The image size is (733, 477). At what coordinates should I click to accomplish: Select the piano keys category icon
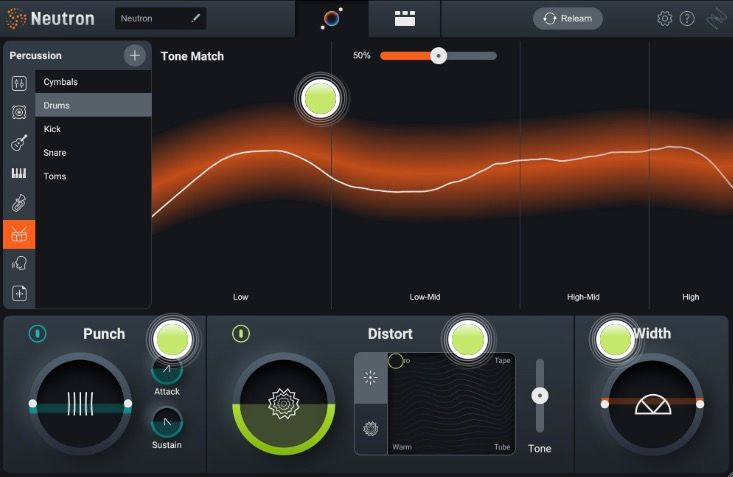(19, 173)
